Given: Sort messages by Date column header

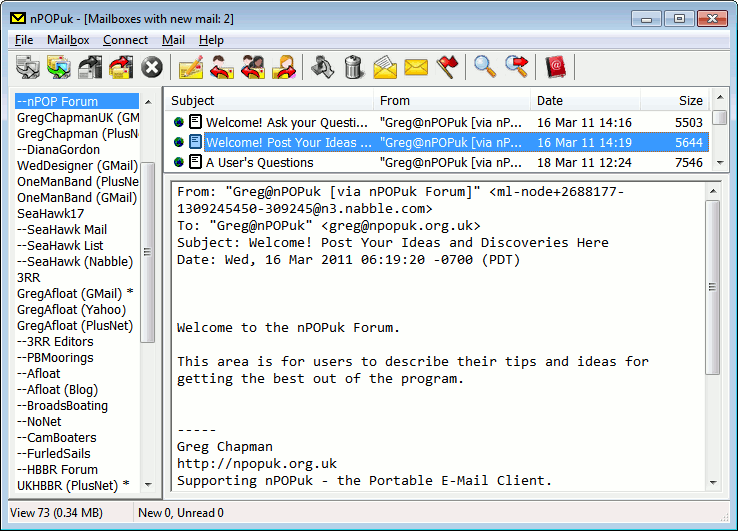Looking at the screenshot, I should pos(585,100).
